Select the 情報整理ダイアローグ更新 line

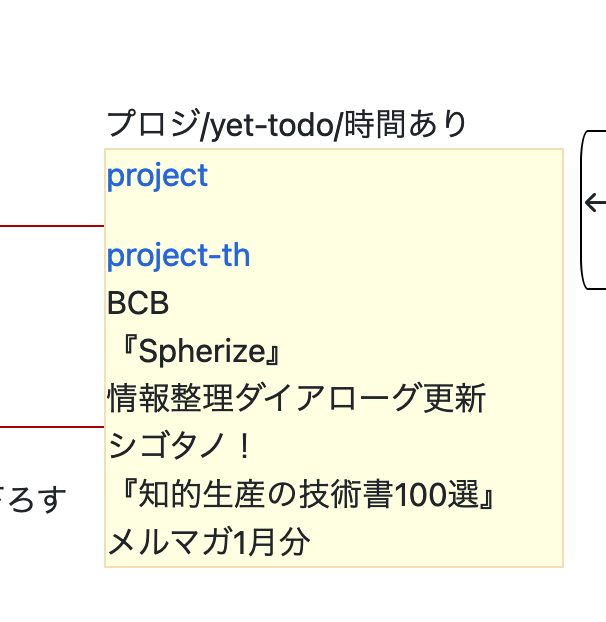(x=297, y=398)
